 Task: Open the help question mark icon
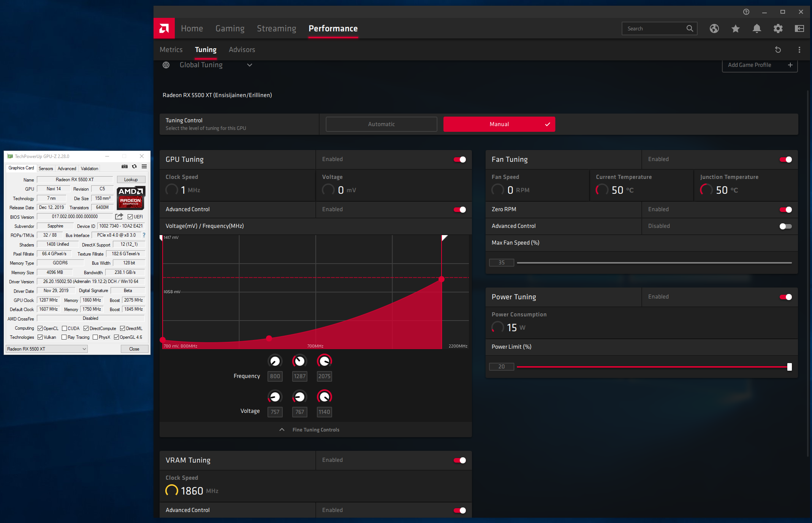point(746,12)
